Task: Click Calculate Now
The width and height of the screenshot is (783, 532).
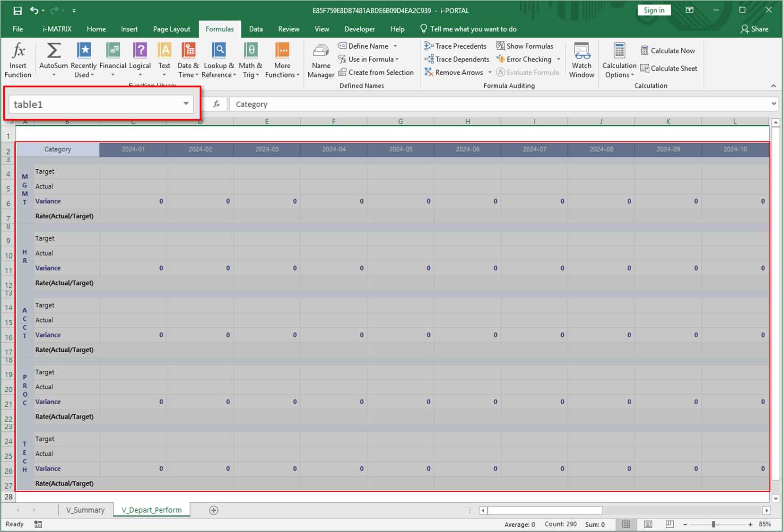Action: click(668, 51)
